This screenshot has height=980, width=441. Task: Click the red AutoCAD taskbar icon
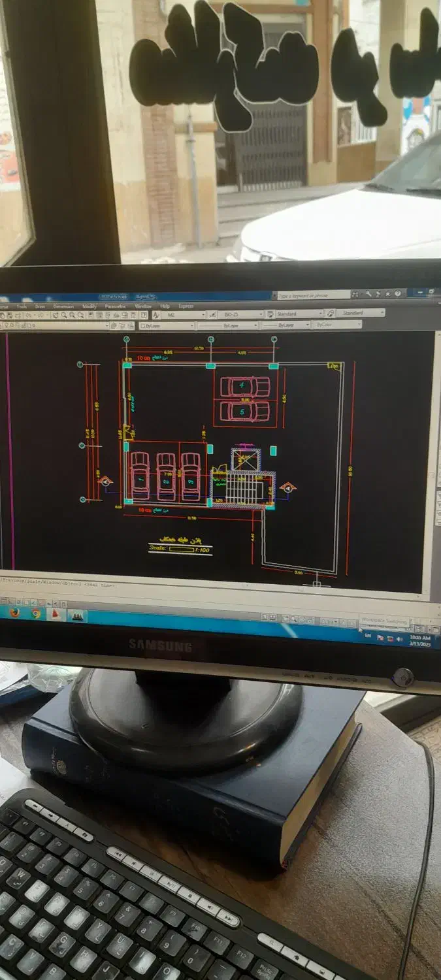click(x=56, y=614)
